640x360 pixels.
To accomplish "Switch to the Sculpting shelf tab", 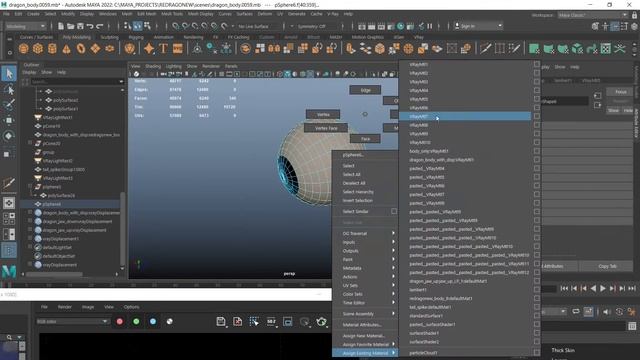I will [109, 37].
